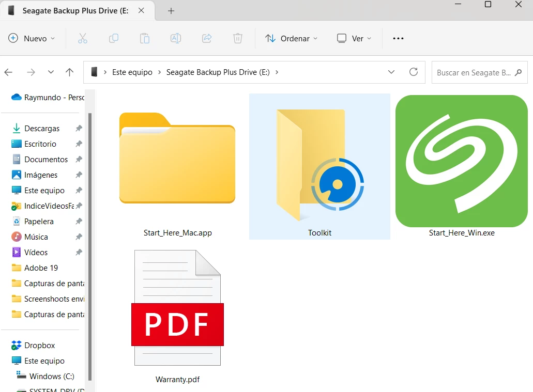The width and height of the screenshot is (533, 392).
Task: Select the Toolkit folder icon
Action: pyautogui.click(x=319, y=165)
